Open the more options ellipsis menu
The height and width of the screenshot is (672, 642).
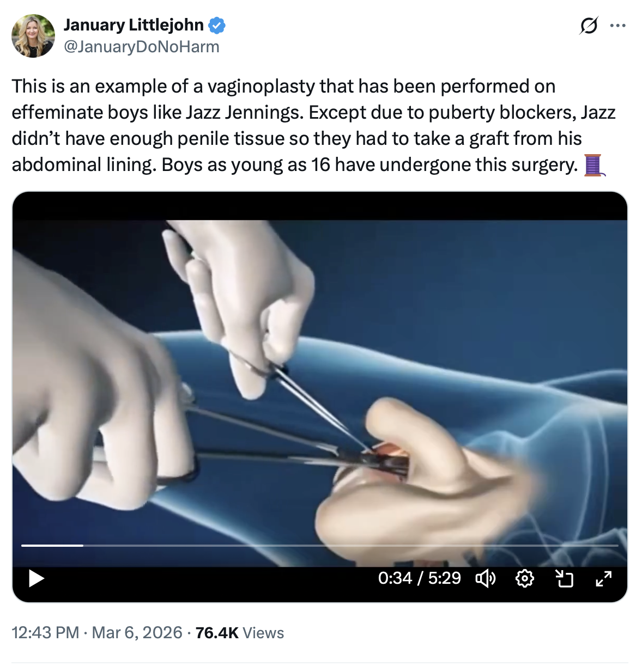point(617,26)
